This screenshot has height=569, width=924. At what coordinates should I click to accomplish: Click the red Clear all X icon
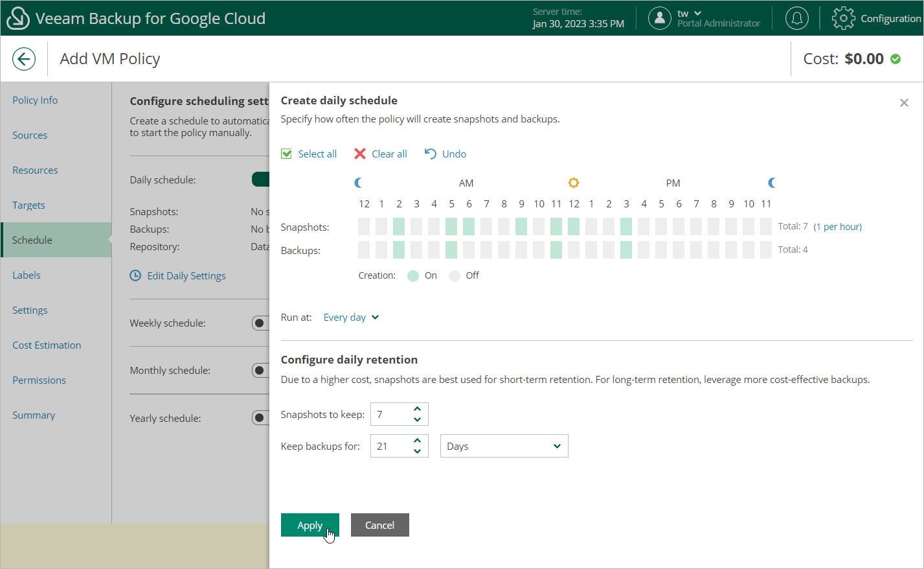[x=360, y=154]
